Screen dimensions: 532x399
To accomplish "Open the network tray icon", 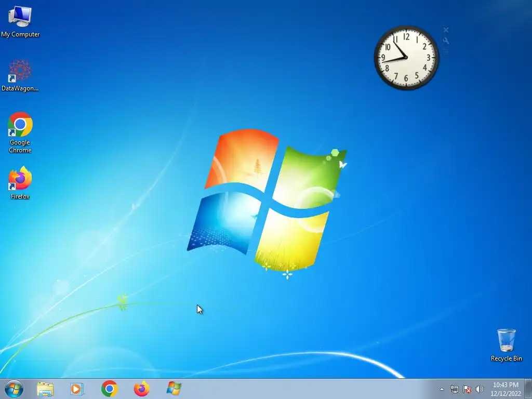I will click(454, 389).
